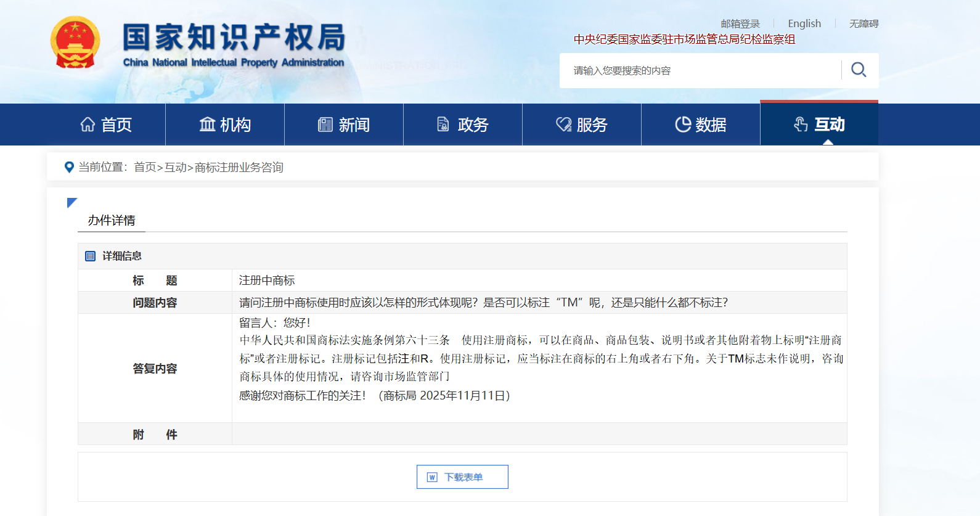980x516 pixels.
Task: Click the magnifier search icon
Action: (859, 70)
